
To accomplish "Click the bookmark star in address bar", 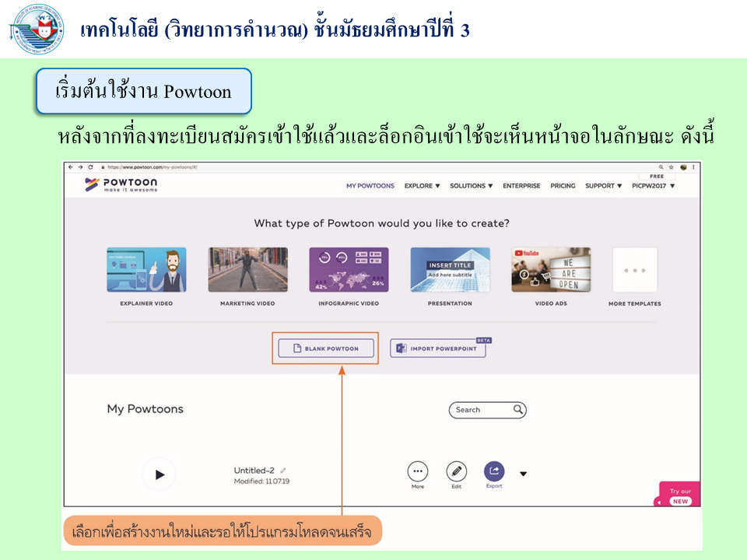I will click(672, 167).
